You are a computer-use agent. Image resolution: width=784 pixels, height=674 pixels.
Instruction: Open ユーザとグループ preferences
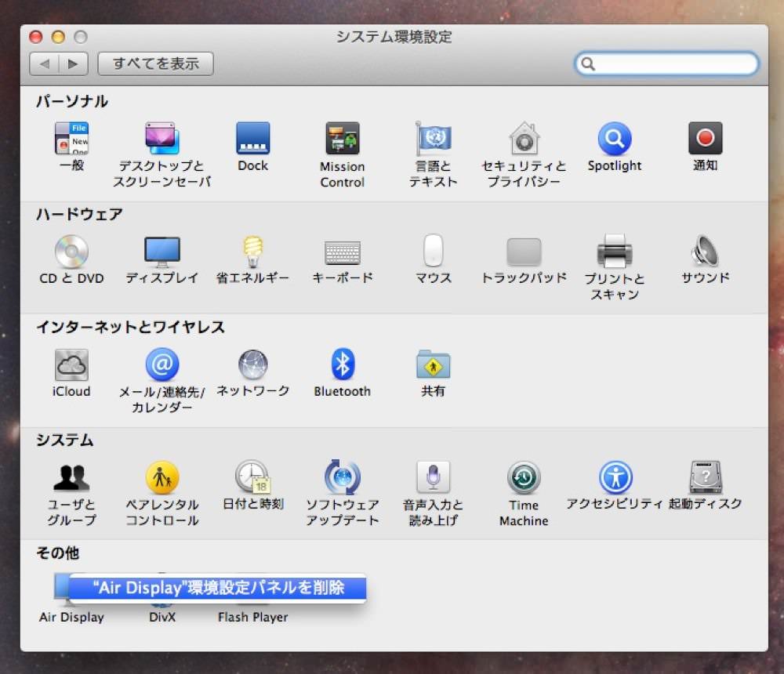[x=71, y=477]
